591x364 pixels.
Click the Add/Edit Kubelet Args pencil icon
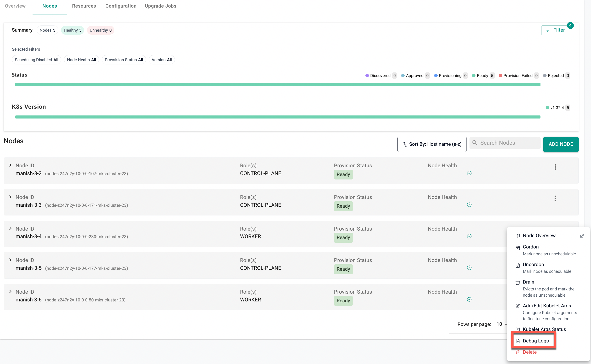518,306
